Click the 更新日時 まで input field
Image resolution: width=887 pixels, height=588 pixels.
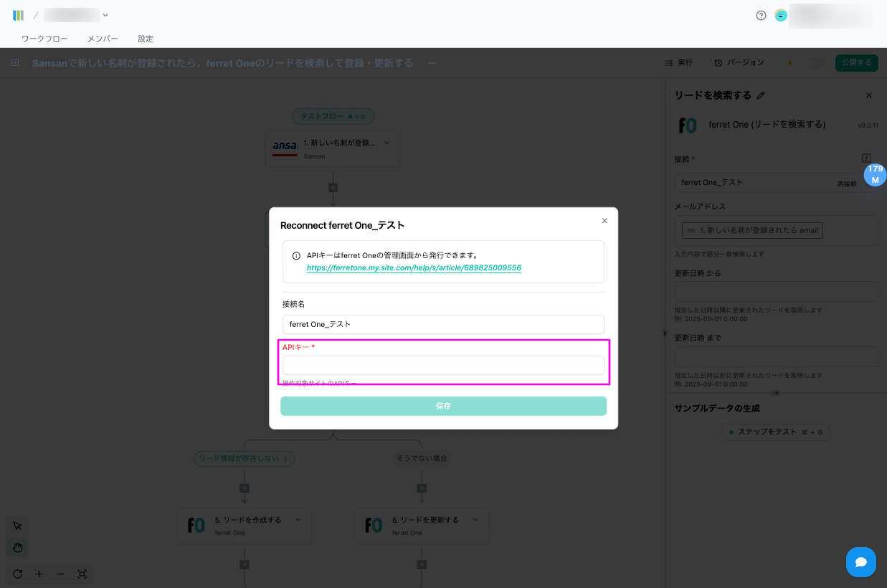776,357
